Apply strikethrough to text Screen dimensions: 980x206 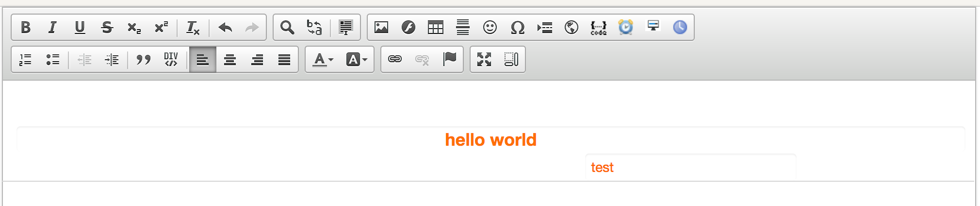coord(107,28)
